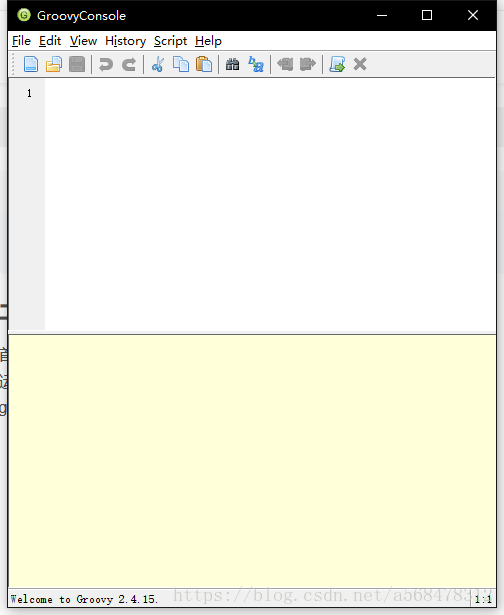
Task: Click the GroovyConsole title bar logo
Action: click(x=24, y=15)
